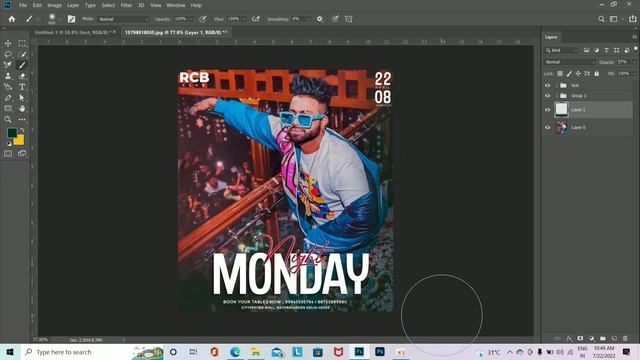Hide the text group layer

(548, 85)
